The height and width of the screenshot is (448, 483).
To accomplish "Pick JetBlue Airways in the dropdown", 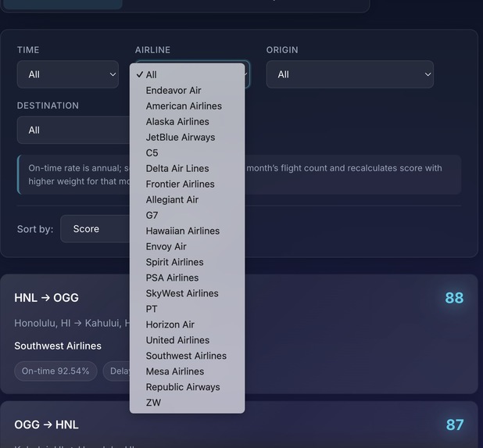I will coord(187,137).
